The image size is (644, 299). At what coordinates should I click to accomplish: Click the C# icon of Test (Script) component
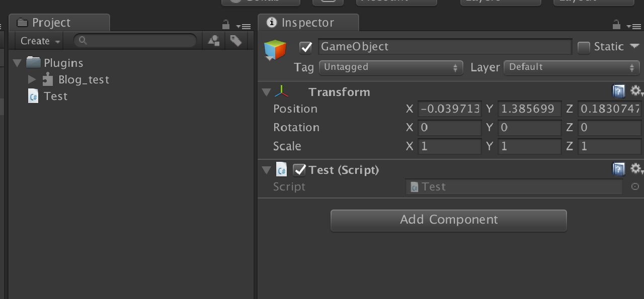[x=282, y=170]
